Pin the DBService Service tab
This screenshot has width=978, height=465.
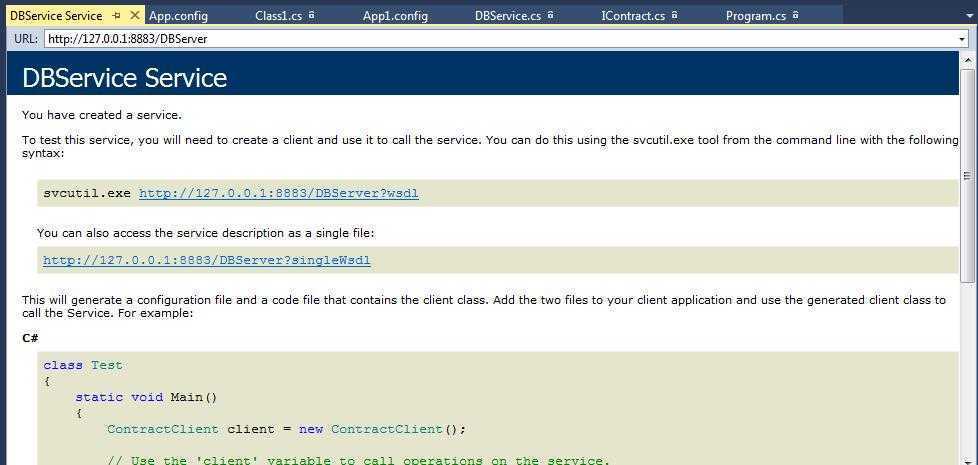pos(117,16)
